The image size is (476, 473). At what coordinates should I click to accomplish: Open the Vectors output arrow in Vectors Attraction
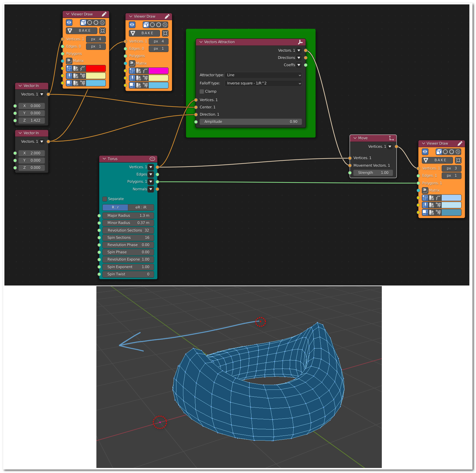[299, 50]
